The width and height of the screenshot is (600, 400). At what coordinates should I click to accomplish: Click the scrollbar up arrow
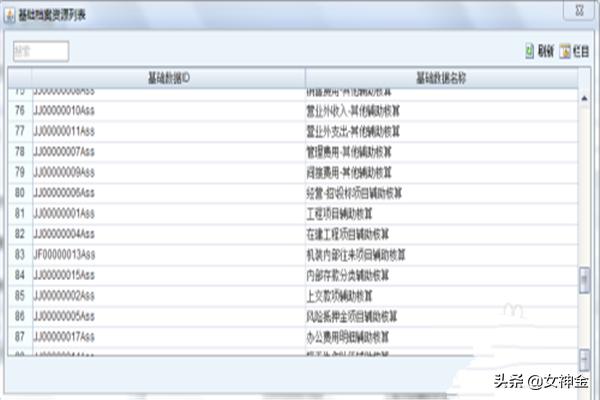pyautogui.click(x=584, y=99)
